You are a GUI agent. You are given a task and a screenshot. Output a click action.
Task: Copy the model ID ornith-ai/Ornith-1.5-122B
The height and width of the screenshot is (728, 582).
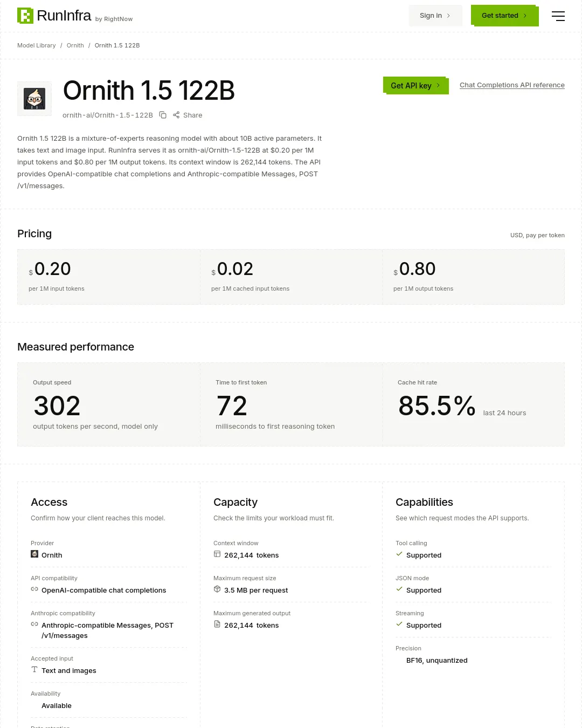[163, 115]
